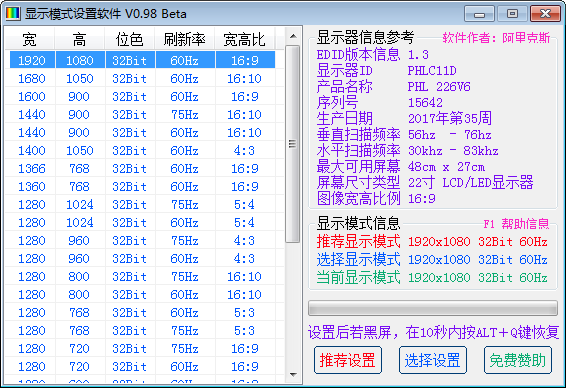Sort by the 刷新率 column header

tap(184, 40)
